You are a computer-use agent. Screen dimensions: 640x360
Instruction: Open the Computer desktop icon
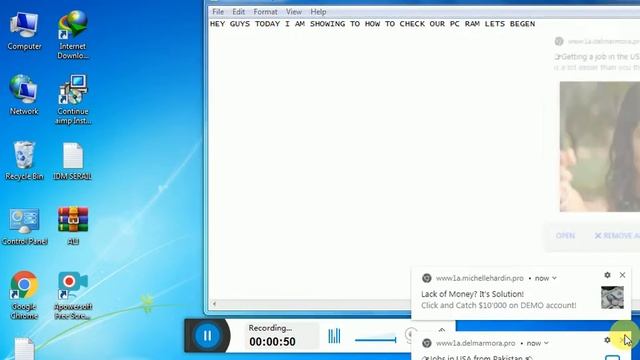pyautogui.click(x=24, y=31)
